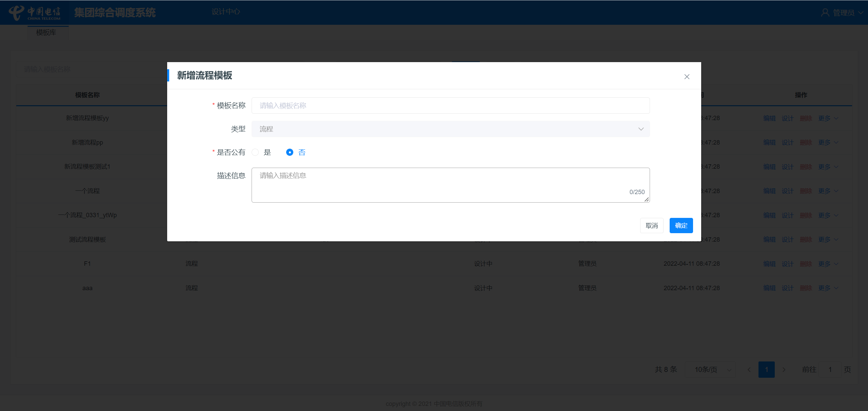
Task: Click 编辑 link in aaa row
Action: 769,288
